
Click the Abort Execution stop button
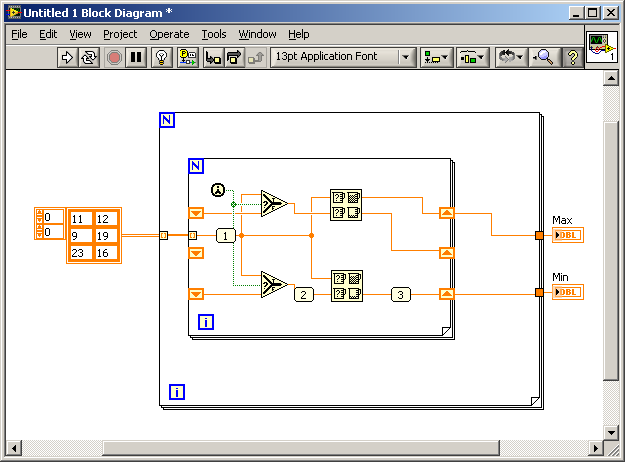tap(114, 57)
